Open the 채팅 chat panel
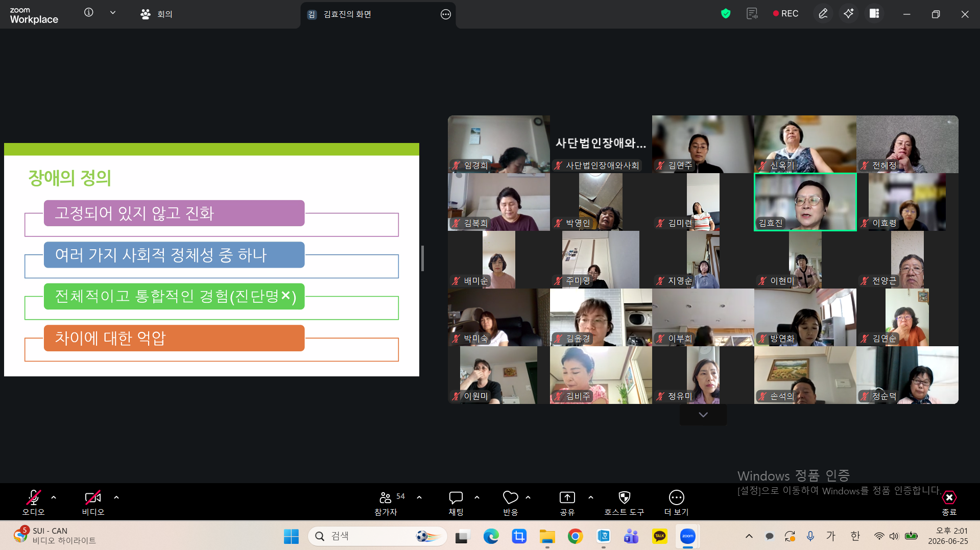This screenshot has height=550, width=980. point(456,503)
